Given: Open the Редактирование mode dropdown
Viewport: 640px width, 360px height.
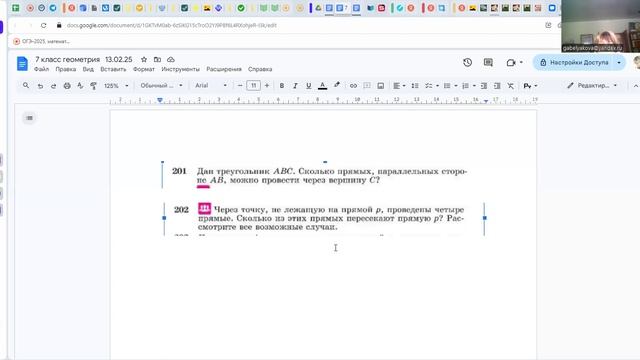Looking at the screenshot, I should coord(592,86).
